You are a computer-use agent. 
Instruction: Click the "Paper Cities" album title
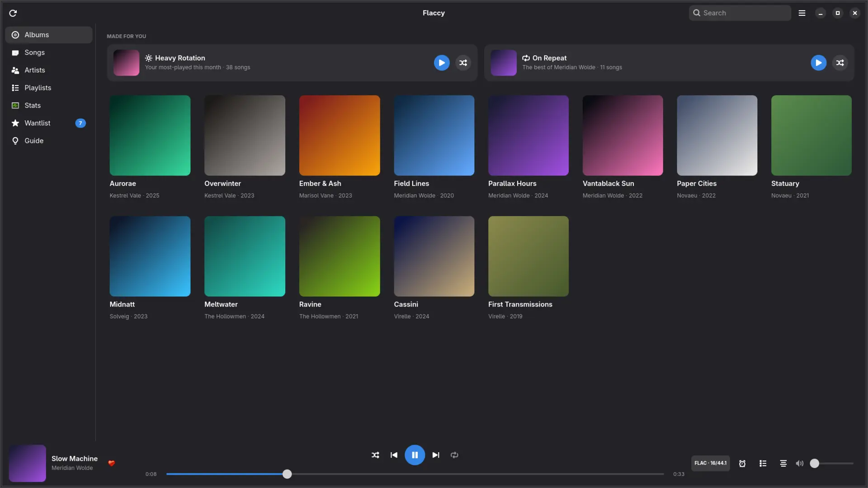[x=696, y=184]
